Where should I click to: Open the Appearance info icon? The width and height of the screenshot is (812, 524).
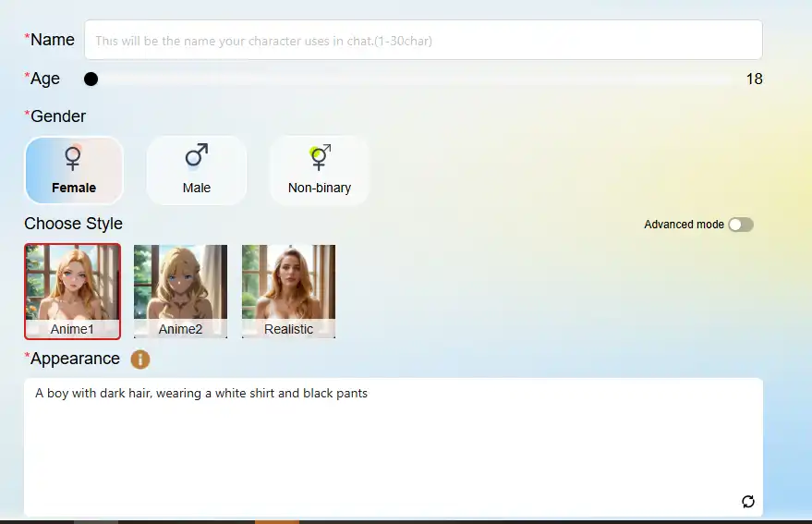coord(139,359)
